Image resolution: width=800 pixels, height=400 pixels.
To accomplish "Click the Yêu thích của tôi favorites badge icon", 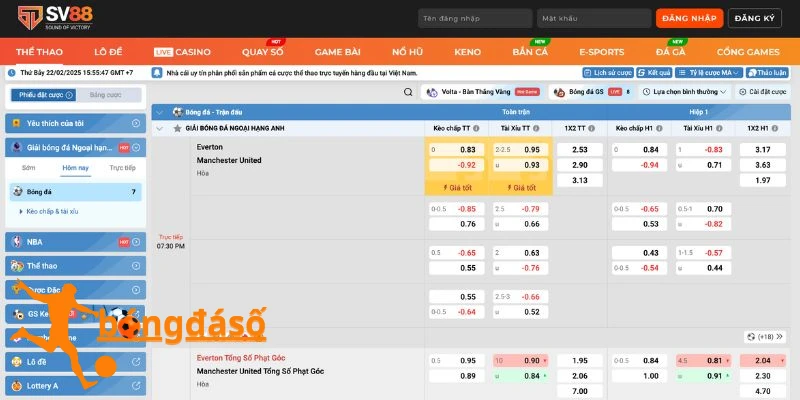I will click(x=16, y=123).
